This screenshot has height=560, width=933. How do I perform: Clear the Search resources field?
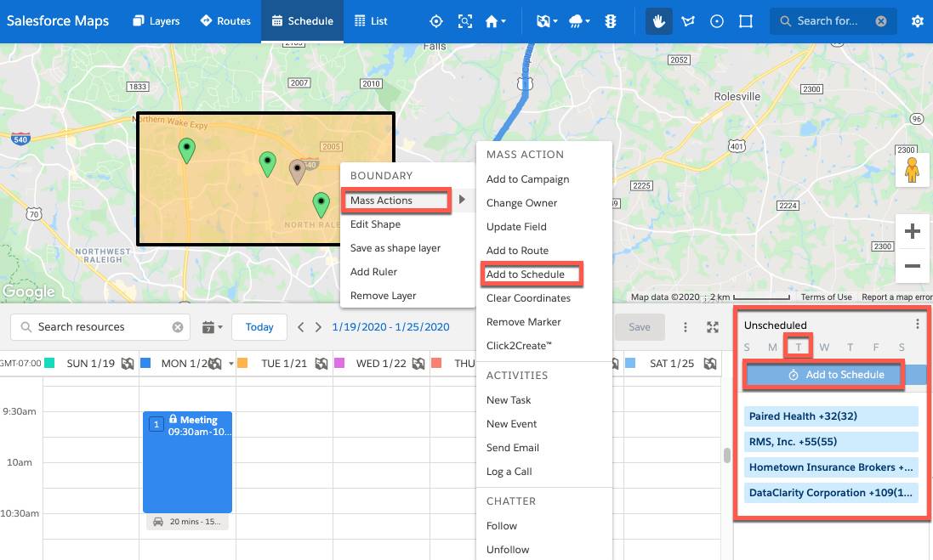pos(178,327)
